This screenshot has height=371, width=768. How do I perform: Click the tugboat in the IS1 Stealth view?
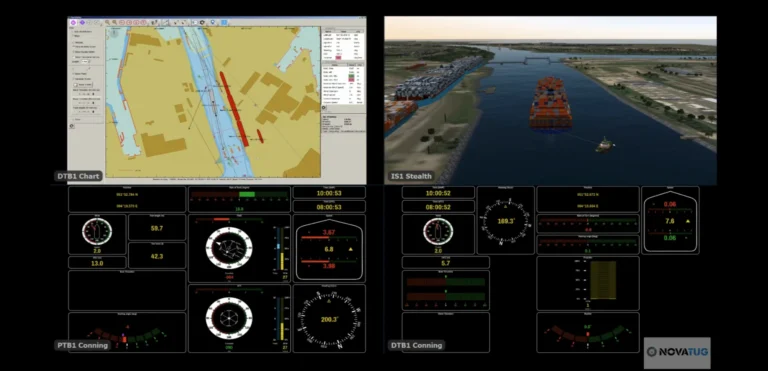click(x=605, y=145)
